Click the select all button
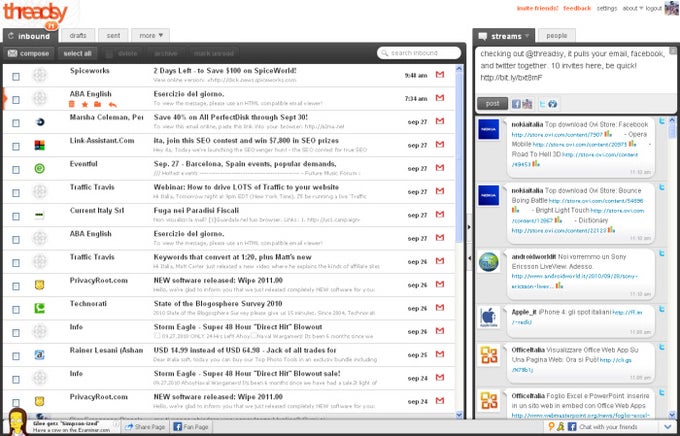This screenshot has width=680, height=436. click(x=78, y=53)
